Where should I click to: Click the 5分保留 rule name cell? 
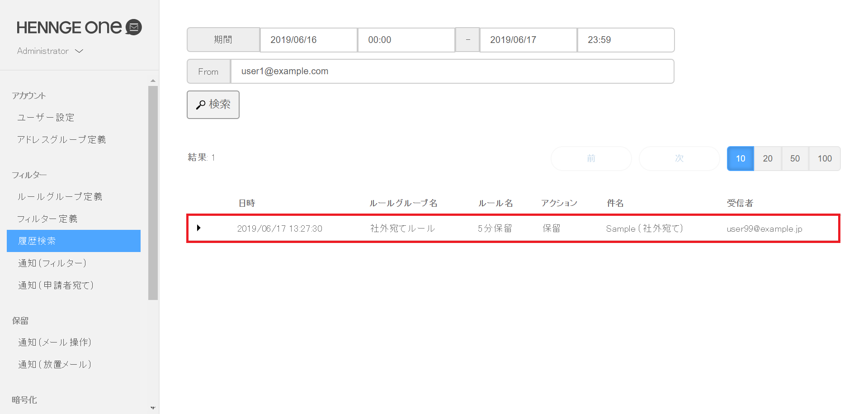coord(495,228)
